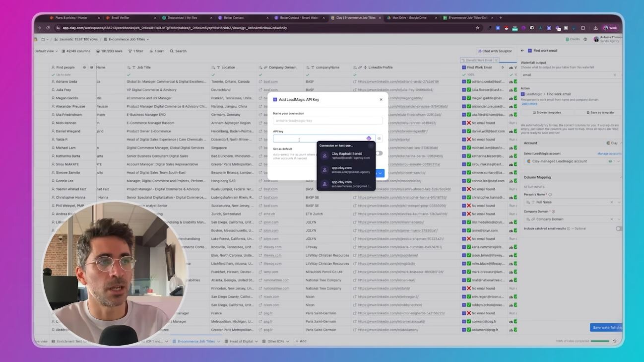
Task: Toggle the Set as default switch
Action: pos(379,153)
